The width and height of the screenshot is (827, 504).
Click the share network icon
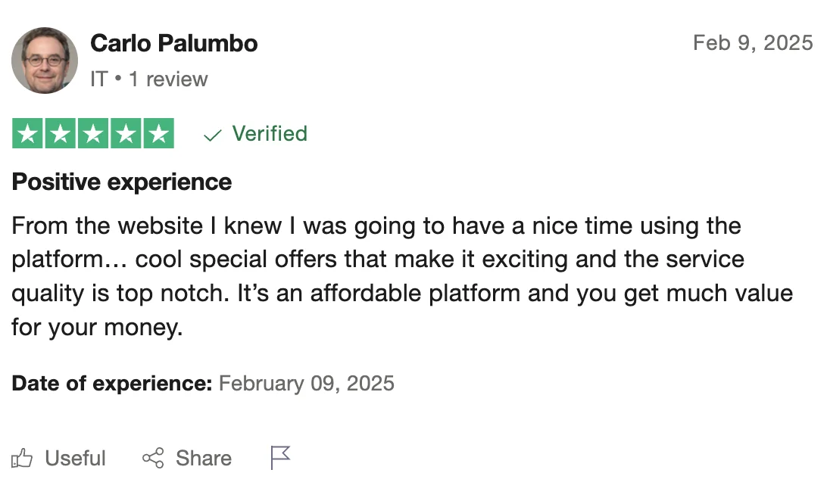pyautogui.click(x=153, y=458)
